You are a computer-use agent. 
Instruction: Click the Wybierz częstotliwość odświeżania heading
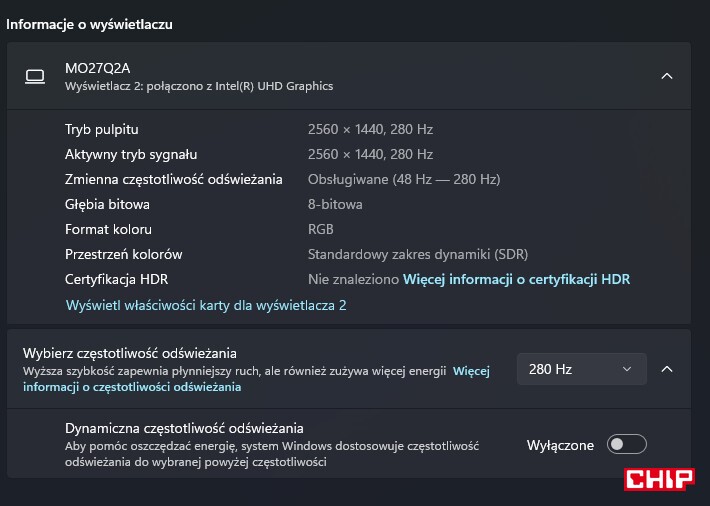point(130,353)
